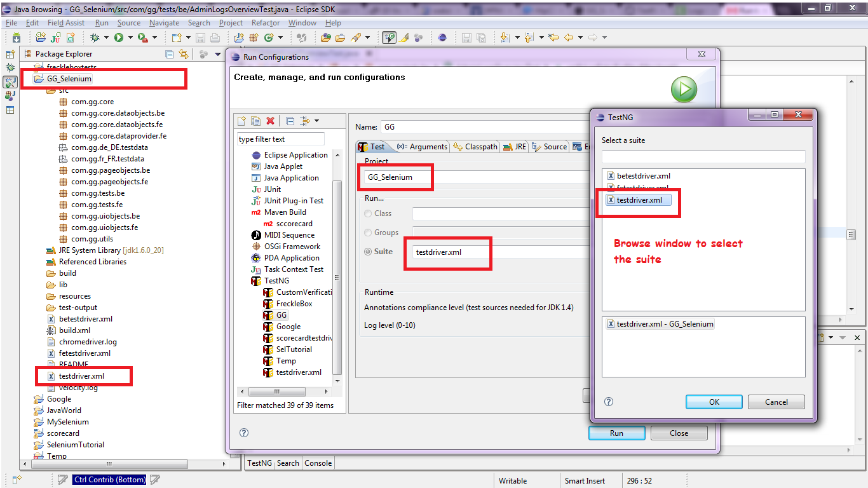The image size is (868, 488).
Task: Click the help question mark in TestNG dialog
Action: click(x=609, y=402)
